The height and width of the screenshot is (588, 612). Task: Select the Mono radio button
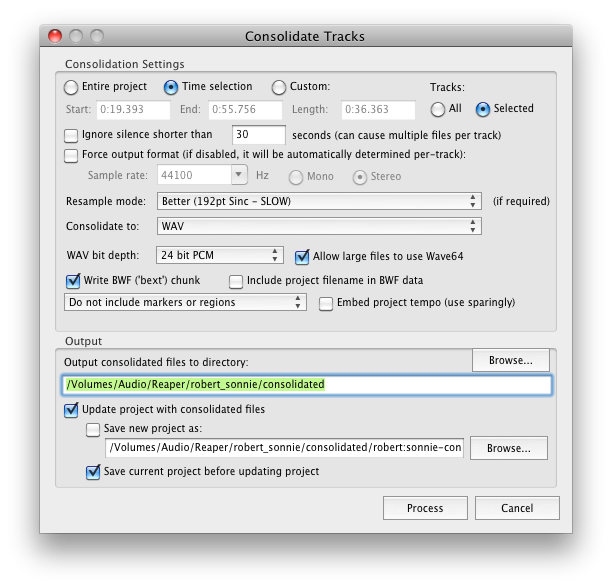click(x=295, y=177)
